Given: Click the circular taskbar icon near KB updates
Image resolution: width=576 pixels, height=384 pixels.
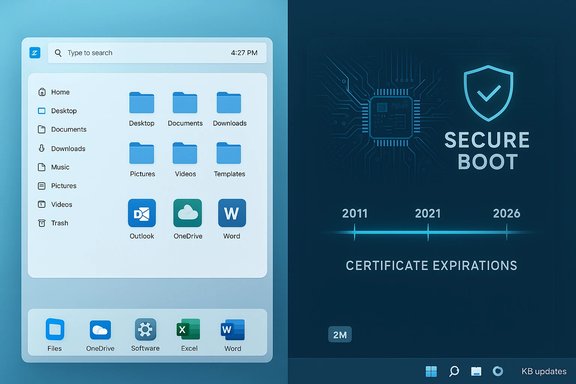Looking at the screenshot, I should pos(498,371).
